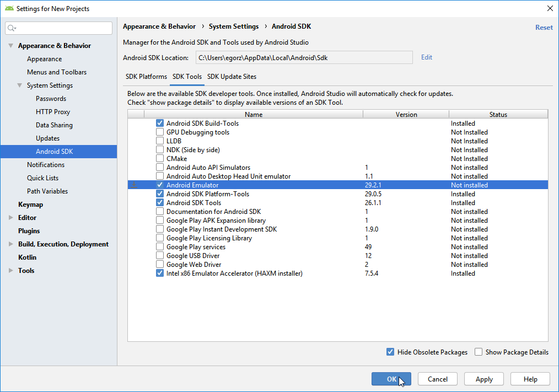Toggle Hide Obsolete Packages checkbox
Viewport: 559px width, 392px height.
coord(390,352)
